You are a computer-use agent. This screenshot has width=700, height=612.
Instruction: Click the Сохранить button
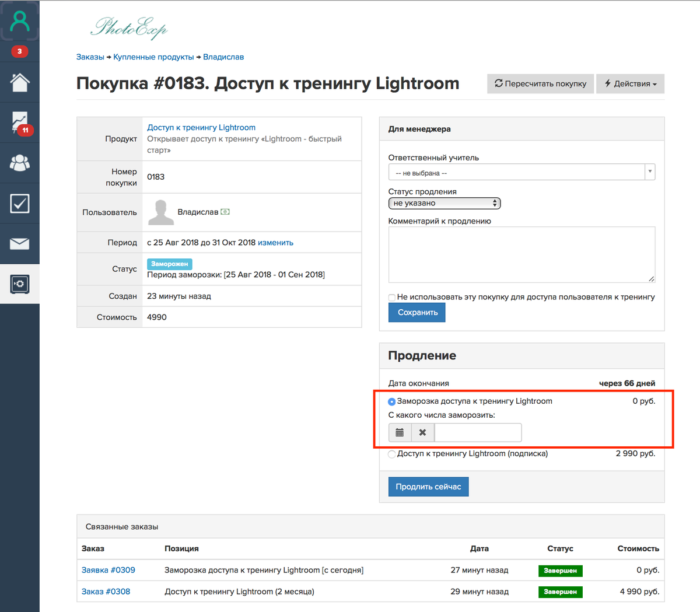point(417,312)
